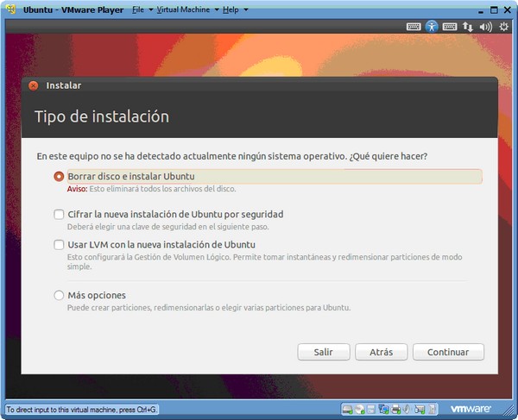
Task: Click the 'Aviso: Esto eliminará todos los archivos' text
Action: pyautogui.click(x=152, y=189)
